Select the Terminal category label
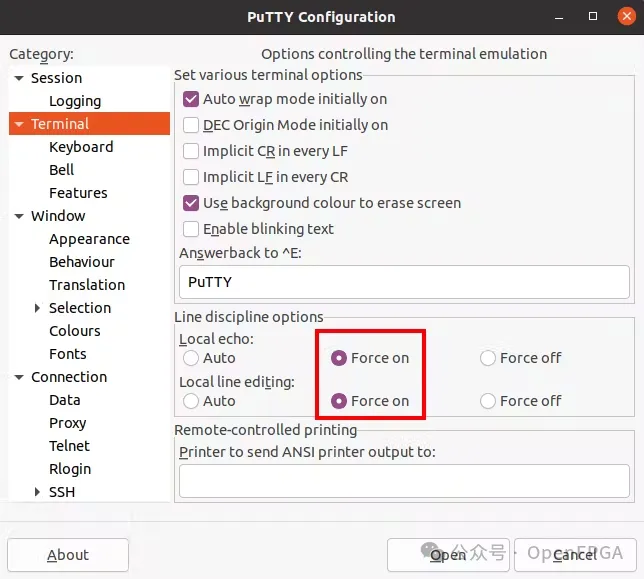This screenshot has height=579, width=644. click(60, 124)
